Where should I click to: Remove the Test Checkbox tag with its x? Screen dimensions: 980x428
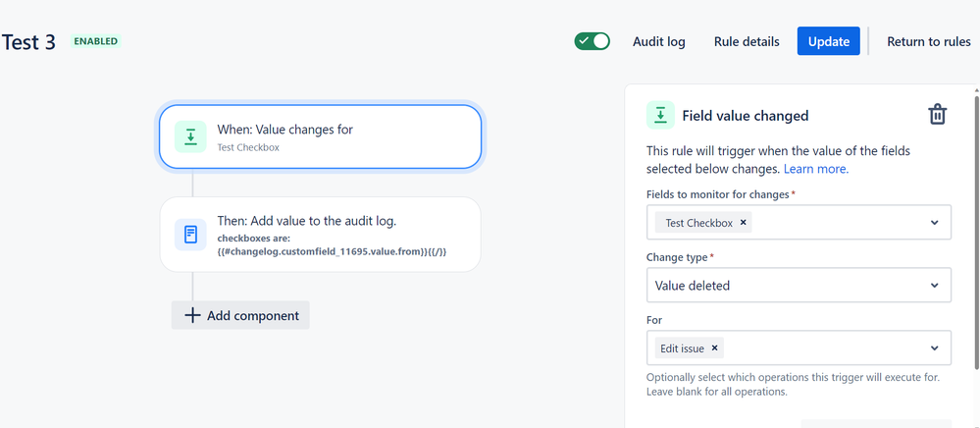[x=744, y=223]
